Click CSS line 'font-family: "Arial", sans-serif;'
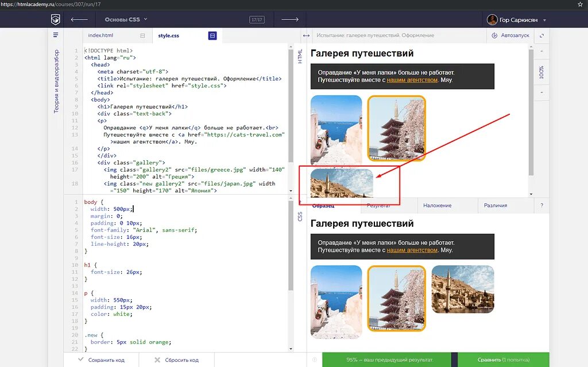588x367 pixels. click(144, 230)
